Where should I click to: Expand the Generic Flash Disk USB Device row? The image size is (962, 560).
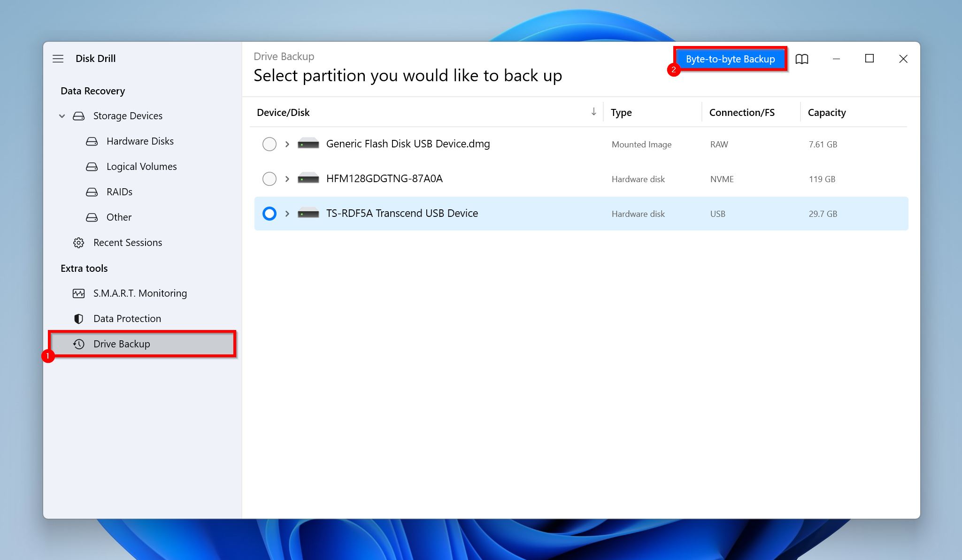click(x=287, y=144)
